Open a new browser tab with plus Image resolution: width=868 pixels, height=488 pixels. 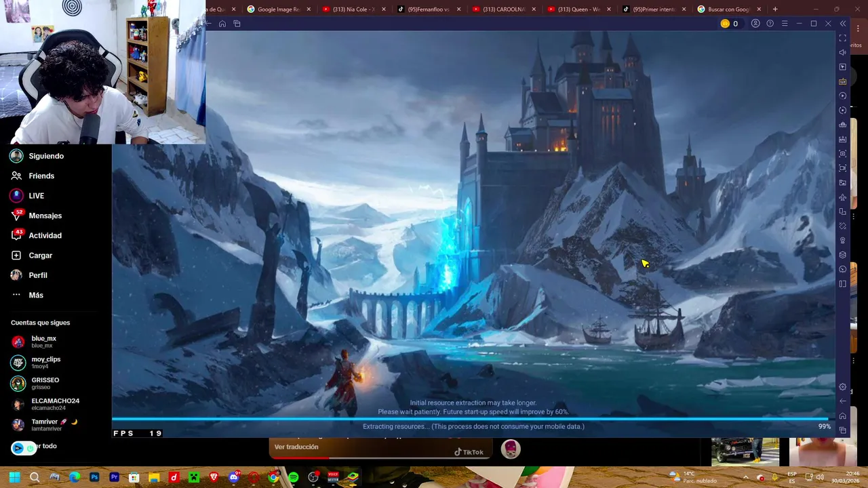point(775,9)
